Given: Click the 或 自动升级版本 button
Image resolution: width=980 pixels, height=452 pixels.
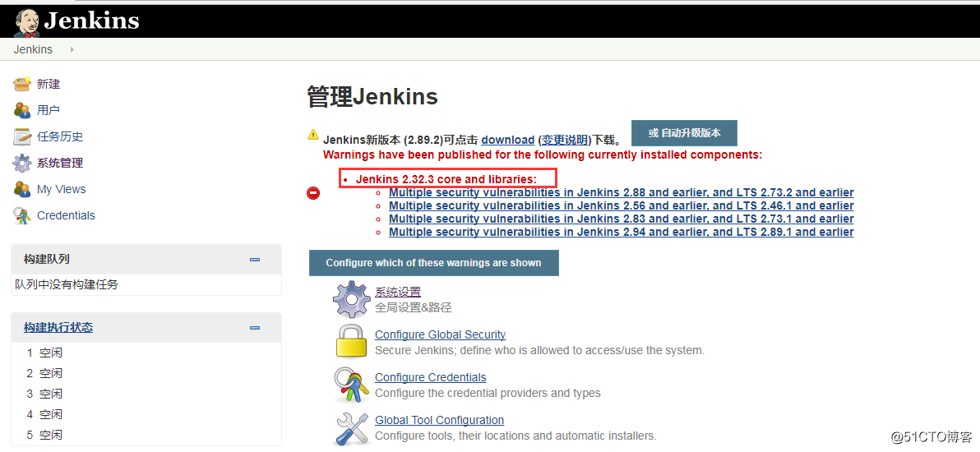Looking at the screenshot, I should point(684,133).
